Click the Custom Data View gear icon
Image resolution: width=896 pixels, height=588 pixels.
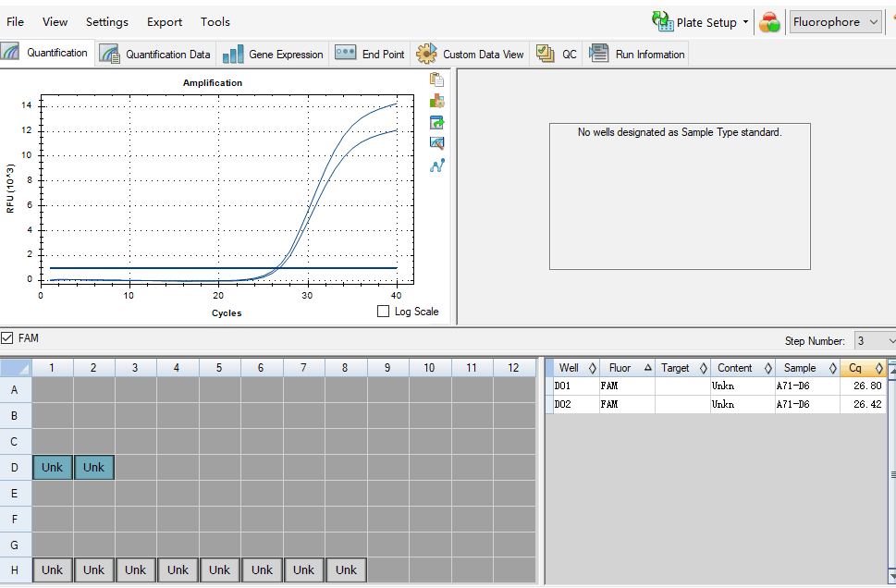pyautogui.click(x=426, y=54)
